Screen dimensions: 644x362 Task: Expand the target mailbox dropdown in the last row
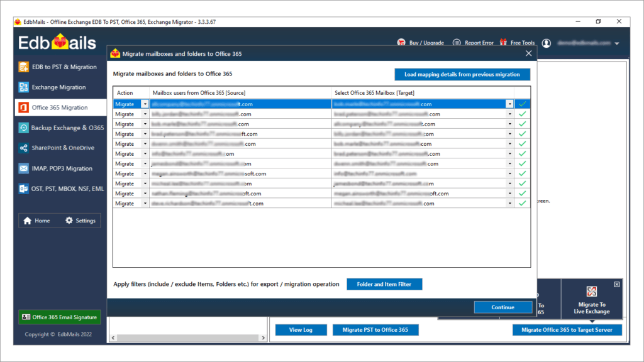click(x=509, y=204)
